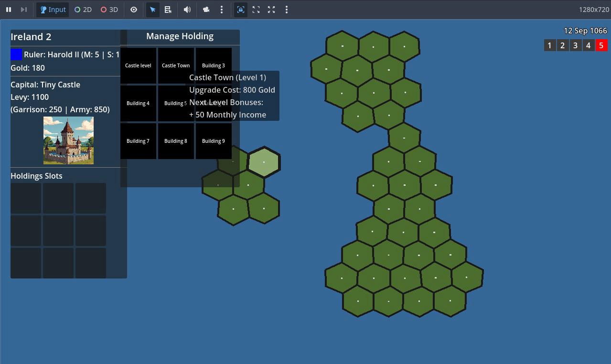Toggle the embed game window icon
Screen dimensions: 611x364
click(x=241, y=10)
